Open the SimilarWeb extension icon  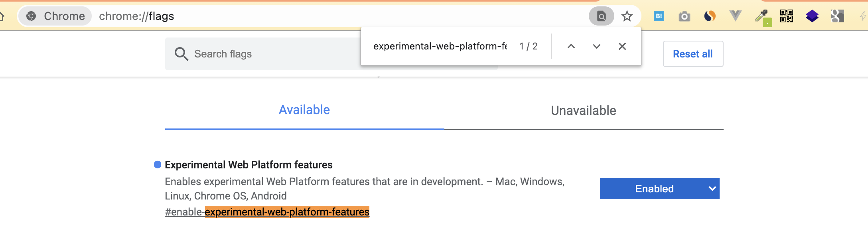[x=710, y=16]
